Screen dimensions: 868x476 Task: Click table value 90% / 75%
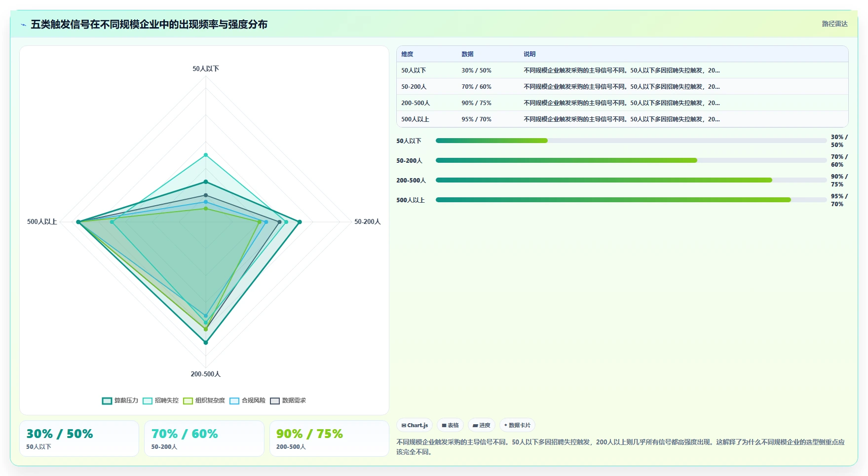pyautogui.click(x=476, y=103)
